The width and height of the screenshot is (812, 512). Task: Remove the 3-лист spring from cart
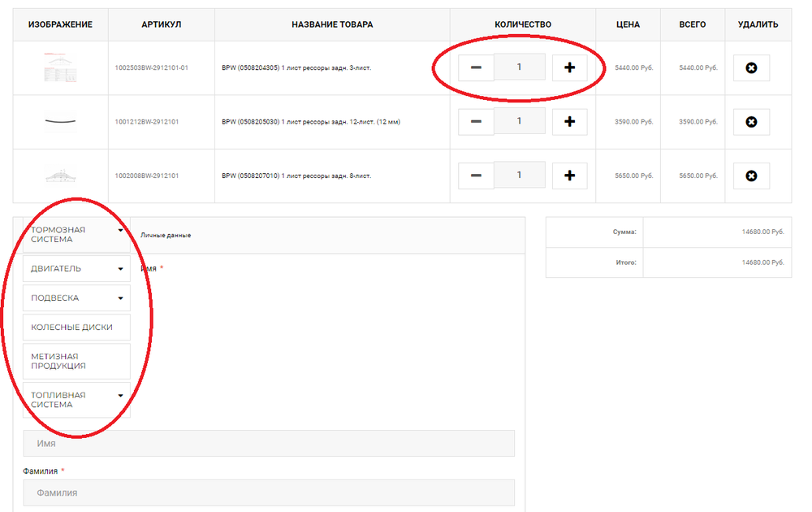[x=751, y=68]
